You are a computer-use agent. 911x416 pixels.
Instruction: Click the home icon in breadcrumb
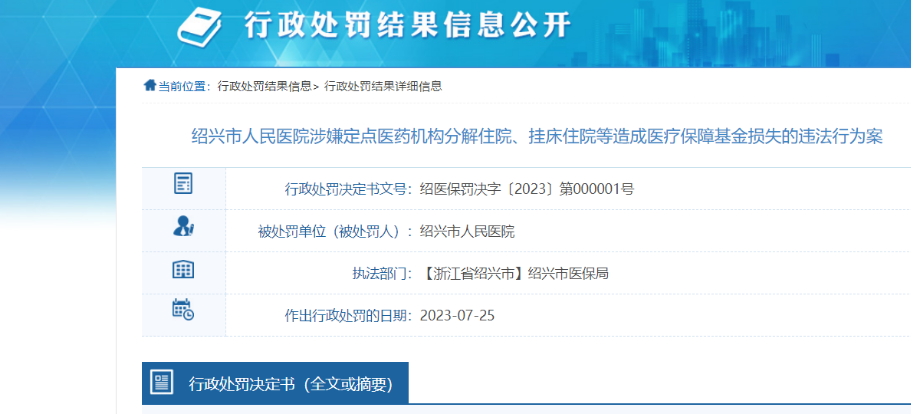coord(150,86)
